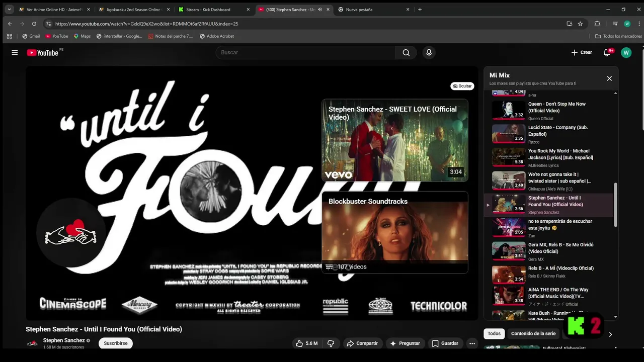The height and width of the screenshot is (362, 644).
Task: Open the media controls toolbar icon
Action: pyautogui.click(x=615, y=24)
